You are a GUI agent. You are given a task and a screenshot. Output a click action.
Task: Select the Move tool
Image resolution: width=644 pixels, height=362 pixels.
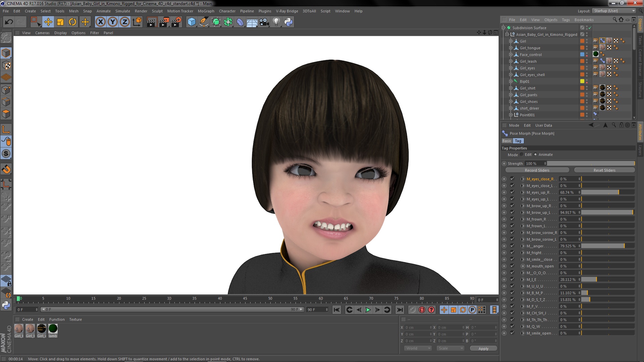pos(48,22)
